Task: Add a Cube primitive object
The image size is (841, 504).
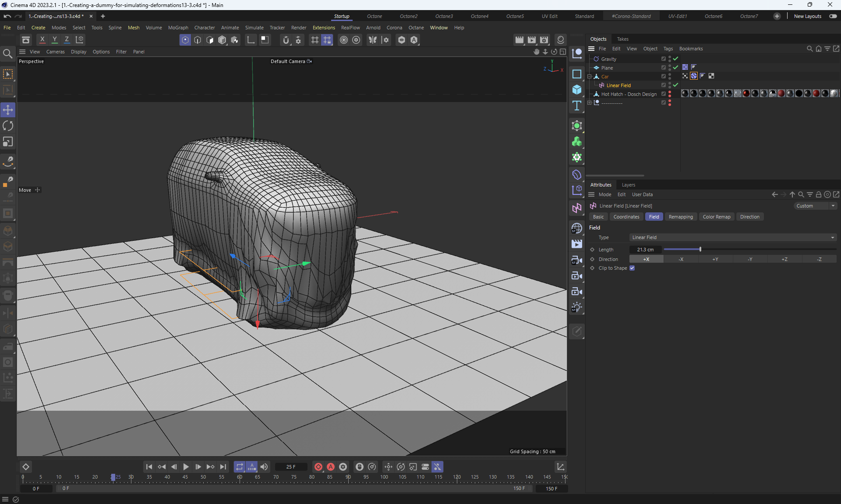Action: pyautogui.click(x=577, y=90)
